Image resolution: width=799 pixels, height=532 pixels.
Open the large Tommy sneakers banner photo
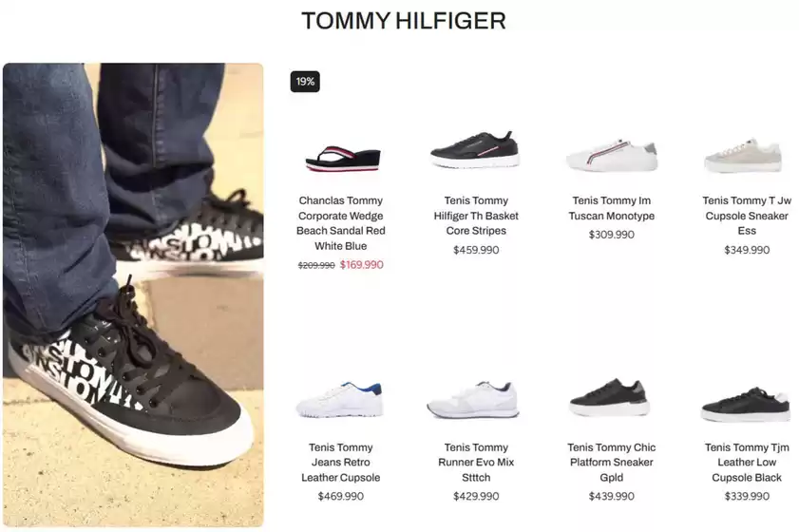click(x=133, y=294)
